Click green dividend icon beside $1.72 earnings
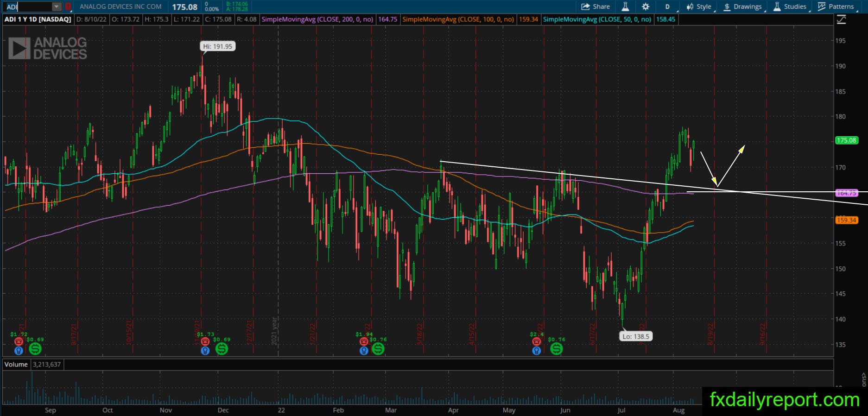This screenshot has width=868, height=416. pyautogui.click(x=35, y=348)
